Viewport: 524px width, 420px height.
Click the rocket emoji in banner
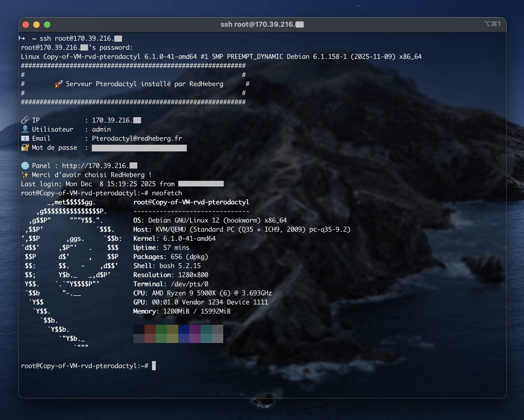coord(59,84)
